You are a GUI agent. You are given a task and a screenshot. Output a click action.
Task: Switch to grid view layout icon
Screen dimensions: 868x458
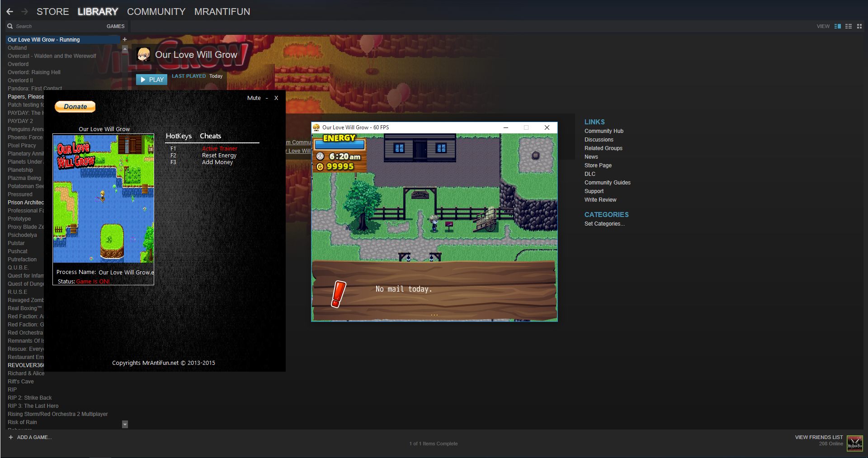point(859,26)
